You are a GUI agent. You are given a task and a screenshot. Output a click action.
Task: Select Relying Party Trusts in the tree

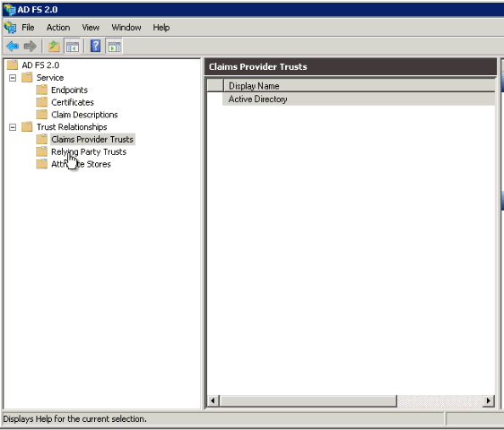[x=89, y=151]
